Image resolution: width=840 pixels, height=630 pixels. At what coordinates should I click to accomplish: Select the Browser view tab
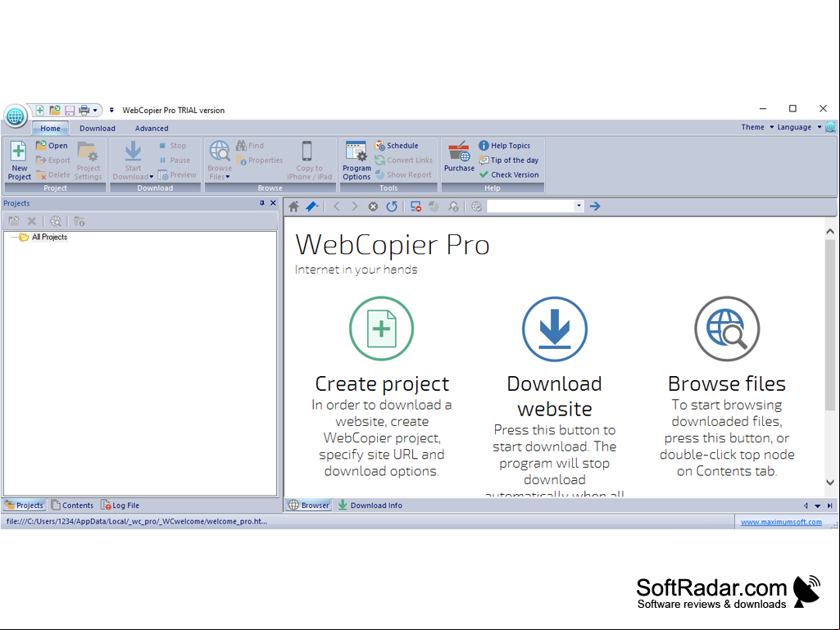309,505
